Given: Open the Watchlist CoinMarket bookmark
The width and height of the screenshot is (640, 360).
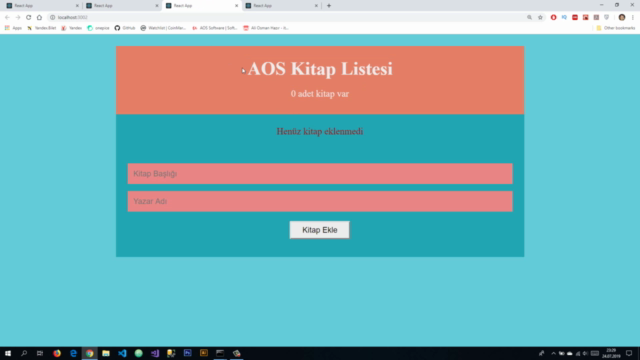Looking at the screenshot, I should click(163, 28).
